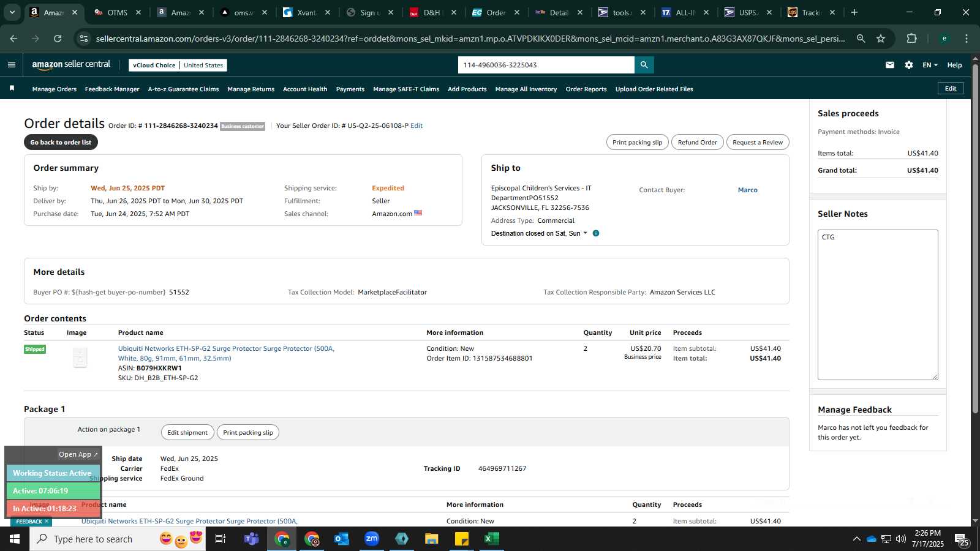980x551 pixels.
Task: Click the site information icon by the URL
Action: 84,39
